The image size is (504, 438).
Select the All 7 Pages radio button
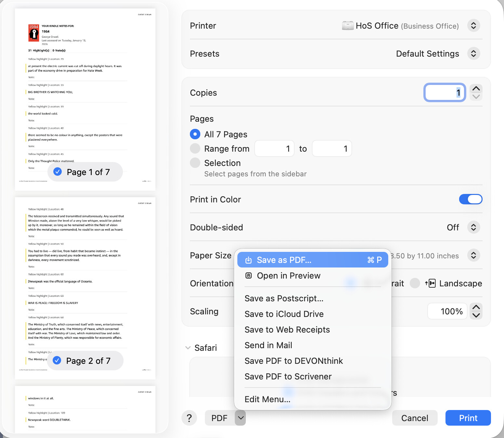coord(195,134)
